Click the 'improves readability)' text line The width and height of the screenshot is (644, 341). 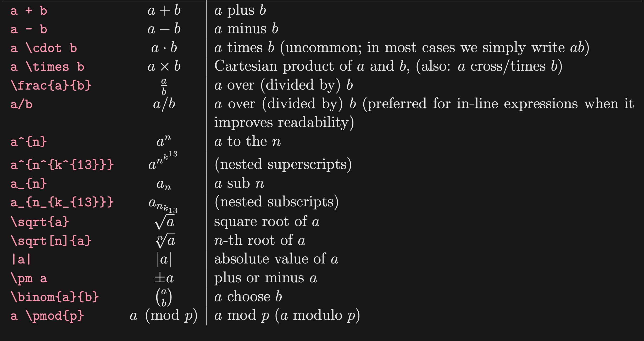coord(284,122)
